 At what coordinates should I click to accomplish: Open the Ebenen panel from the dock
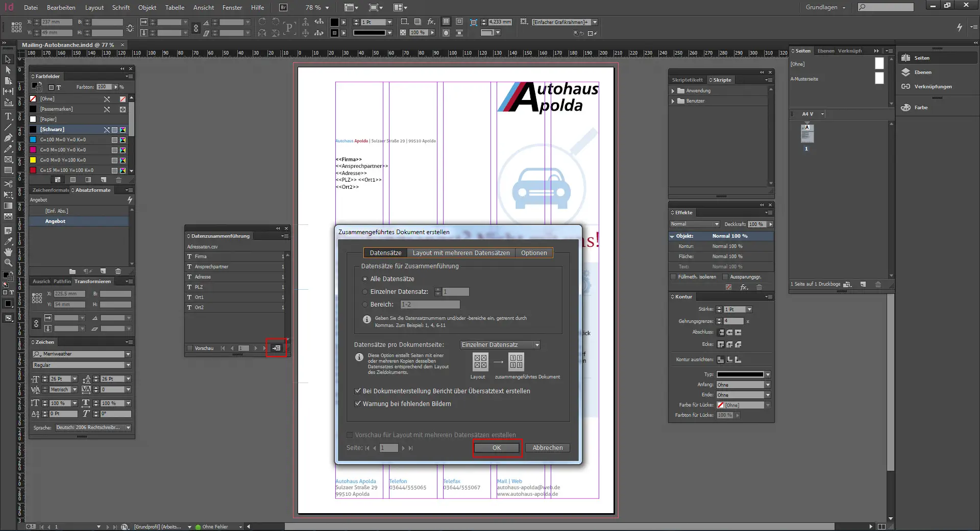(922, 72)
